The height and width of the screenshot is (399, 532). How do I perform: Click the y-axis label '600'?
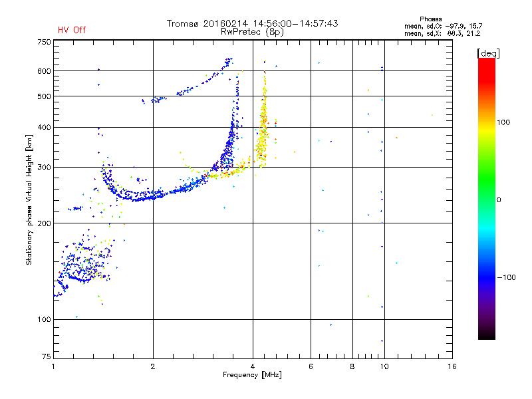[x=44, y=71]
